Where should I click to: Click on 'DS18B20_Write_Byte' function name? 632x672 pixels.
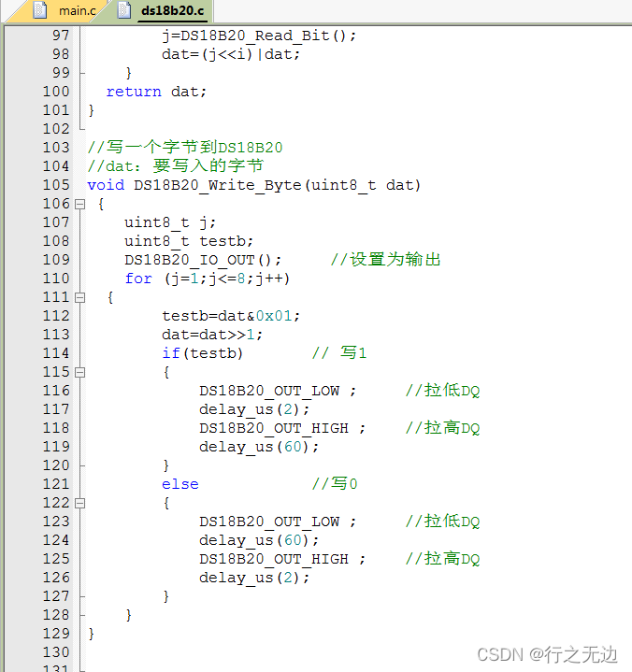[x=218, y=186]
